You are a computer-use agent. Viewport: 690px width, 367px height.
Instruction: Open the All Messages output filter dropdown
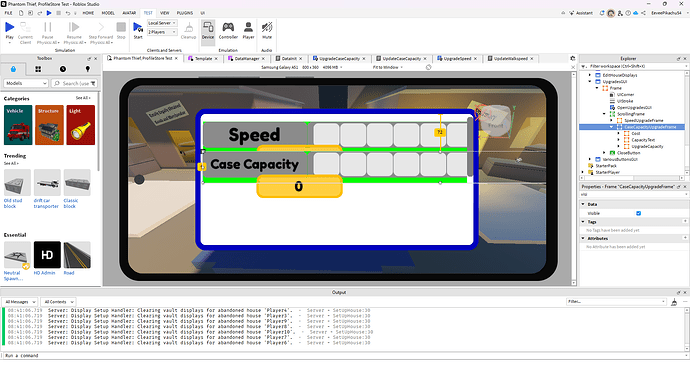pos(20,302)
